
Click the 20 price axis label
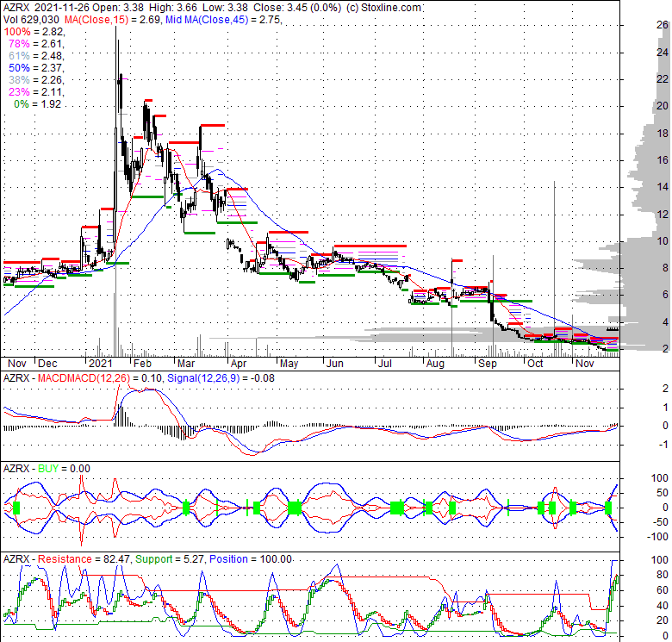click(663, 106)
